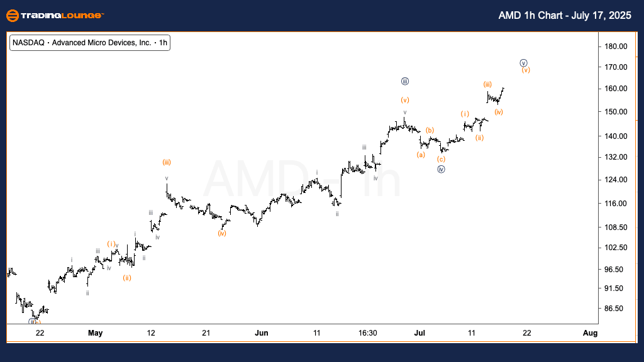Select the Jun label on time axis
Viewport: 644px width, 362px height.
click(262, 333)
